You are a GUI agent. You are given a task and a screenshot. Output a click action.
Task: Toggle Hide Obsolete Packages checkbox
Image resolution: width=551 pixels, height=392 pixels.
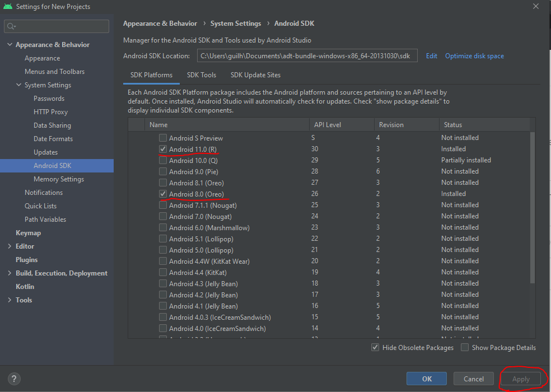(x=375, y=347)
